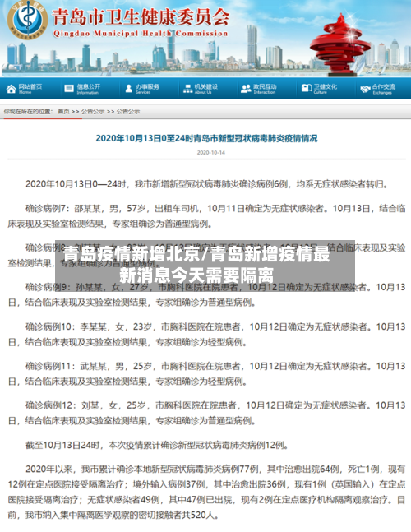Follow the first 公告公示 breadcrumb link

coord(93,111)
